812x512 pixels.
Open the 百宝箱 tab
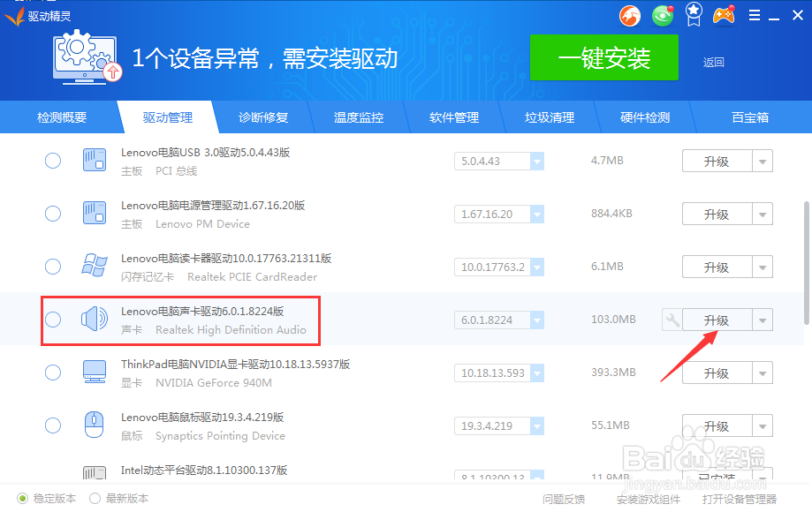[x=749, y=117]
